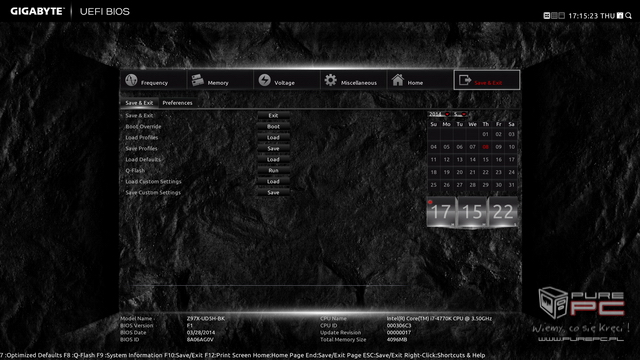Click Save next to Save Profiles
640x360 pixels.
(273, 149)
